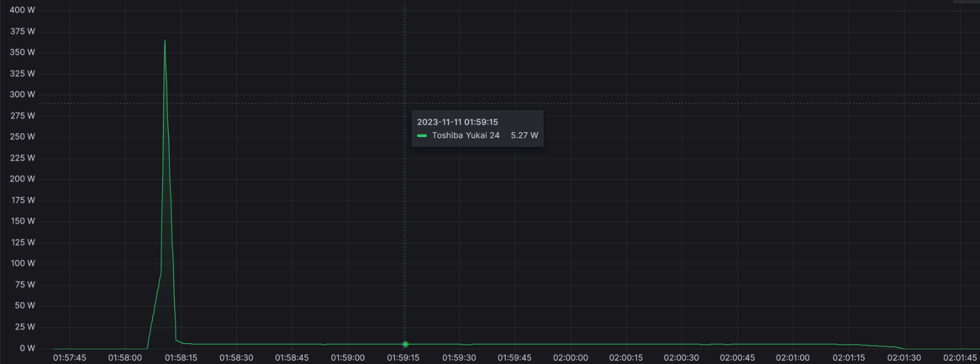Click the 100 W y-axis label

tap(23, 263)
